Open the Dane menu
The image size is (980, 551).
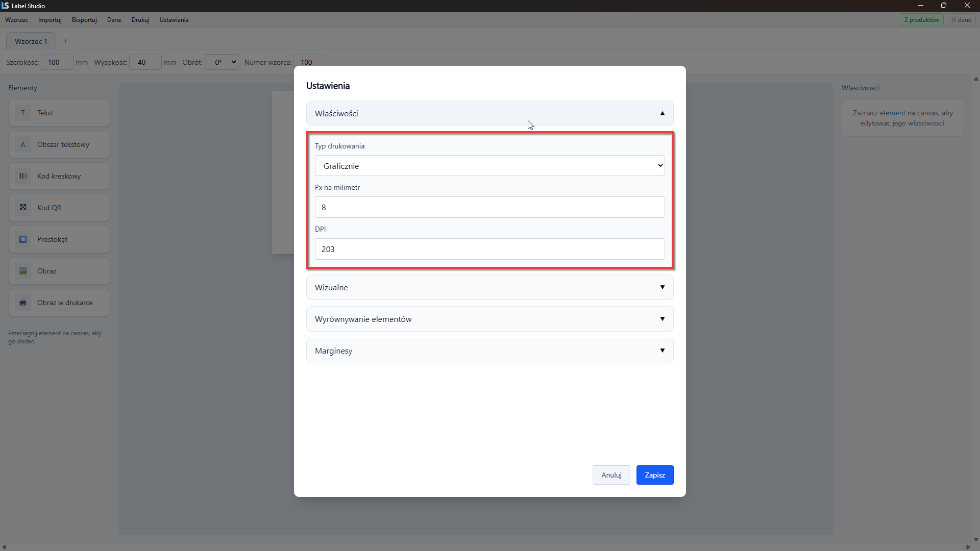tap(114, 20)
